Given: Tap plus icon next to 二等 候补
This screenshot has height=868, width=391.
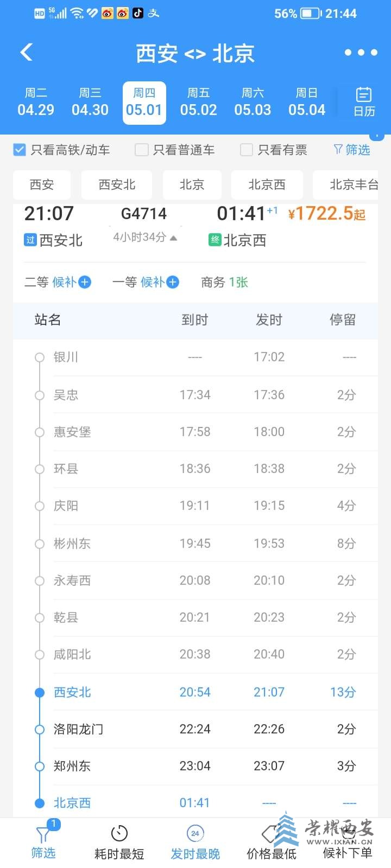Looking at the screenshot, I should tap(85, 282).
